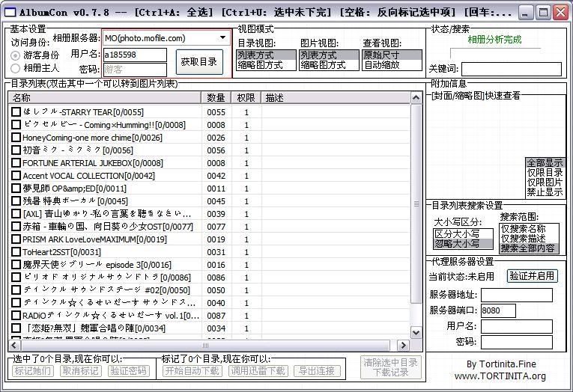Check the ToHeart2SST[0/0031] row checkbox
573x392 pixels.
coord(16,252)
